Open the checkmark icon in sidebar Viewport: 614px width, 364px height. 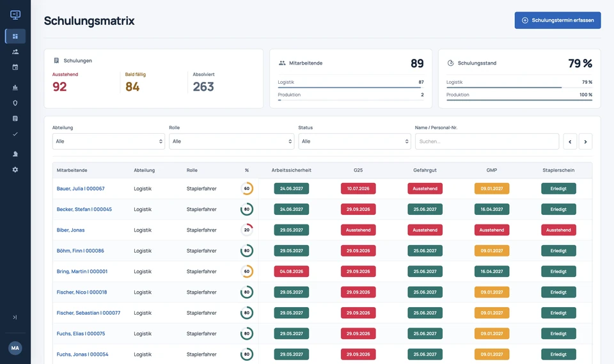point(15,134)
